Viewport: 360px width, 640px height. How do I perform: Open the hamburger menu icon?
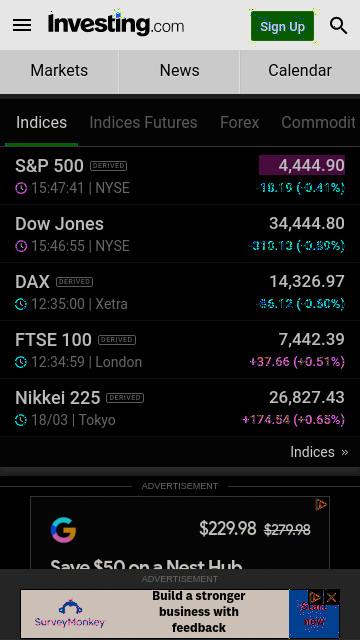point(22,26)
